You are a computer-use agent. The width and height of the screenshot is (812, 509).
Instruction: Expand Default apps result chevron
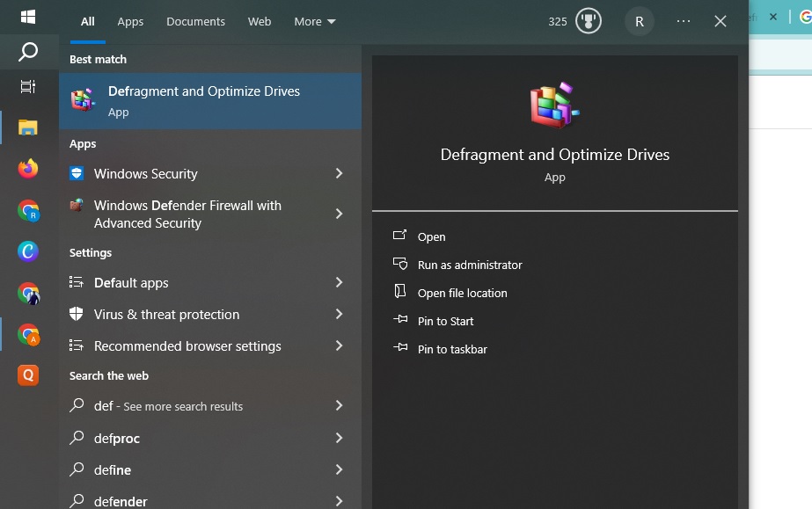(339, 283)
